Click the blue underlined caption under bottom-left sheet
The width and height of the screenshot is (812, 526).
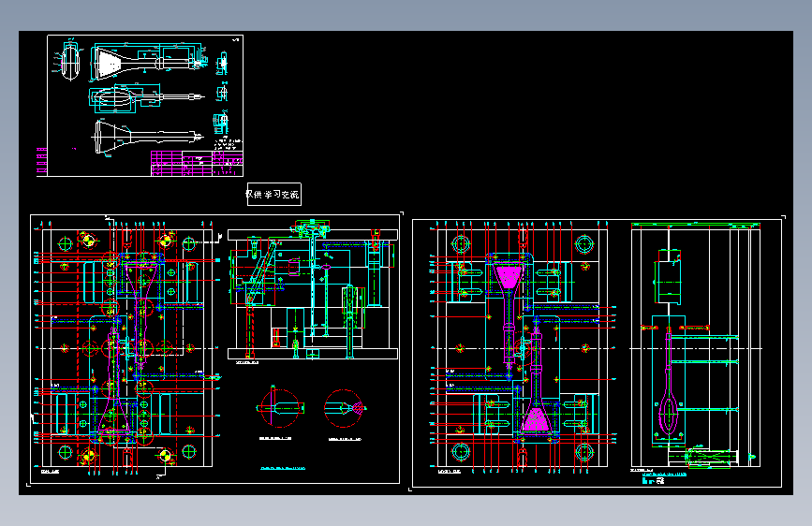283,468
